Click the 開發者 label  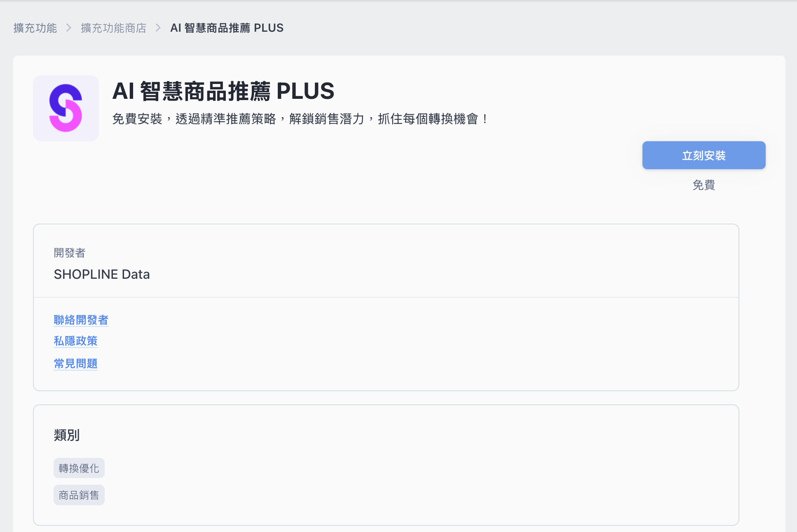coord(69,253)
